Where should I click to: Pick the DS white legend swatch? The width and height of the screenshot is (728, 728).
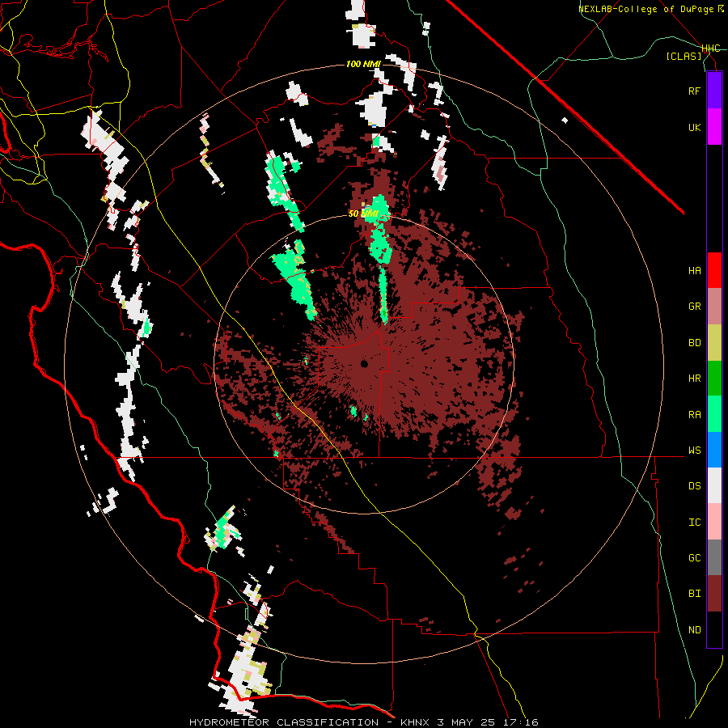[714, 485]
